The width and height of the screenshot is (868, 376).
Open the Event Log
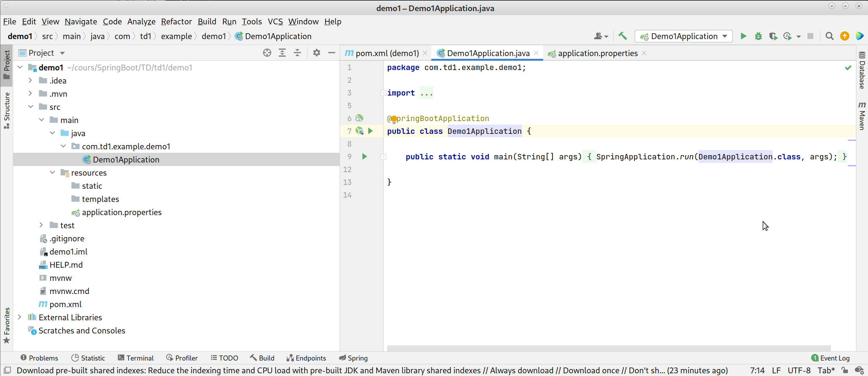point(830,358)
